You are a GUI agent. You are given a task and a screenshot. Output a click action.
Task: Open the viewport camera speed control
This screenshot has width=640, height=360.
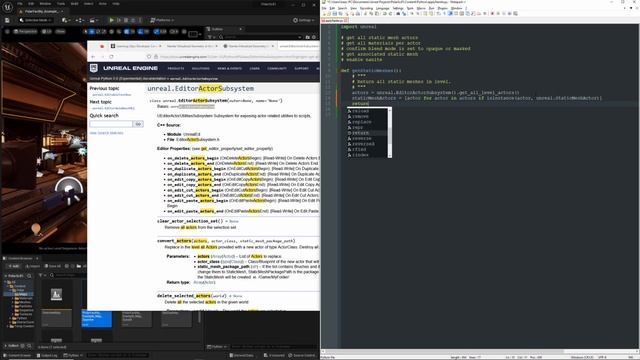[174, 31]
